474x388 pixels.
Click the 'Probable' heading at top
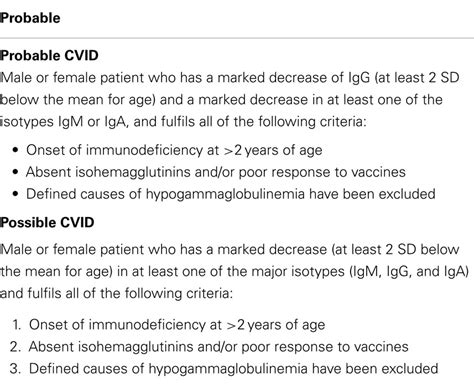click(x=30, y=18)
